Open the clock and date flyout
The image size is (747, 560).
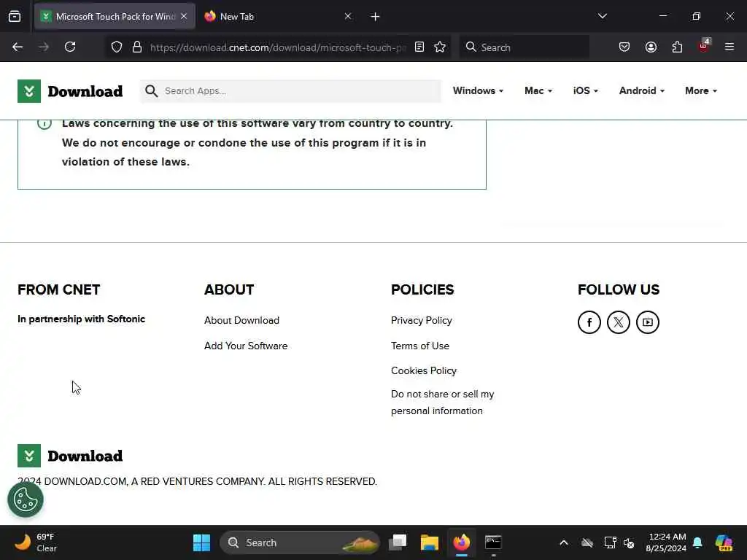[666, 542]
